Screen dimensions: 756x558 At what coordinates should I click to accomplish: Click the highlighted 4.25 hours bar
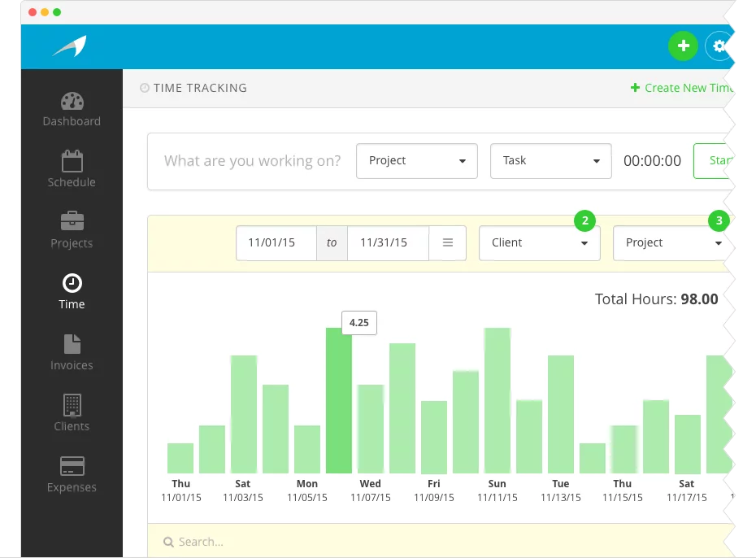(x=339, y=400)
